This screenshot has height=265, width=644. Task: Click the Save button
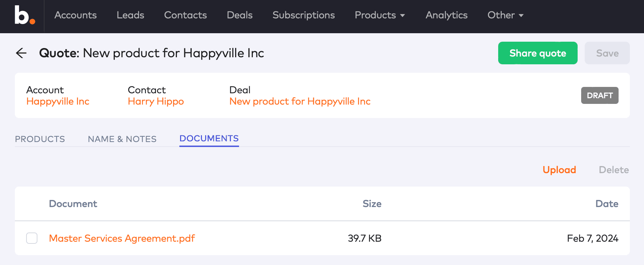click(607, 53)
